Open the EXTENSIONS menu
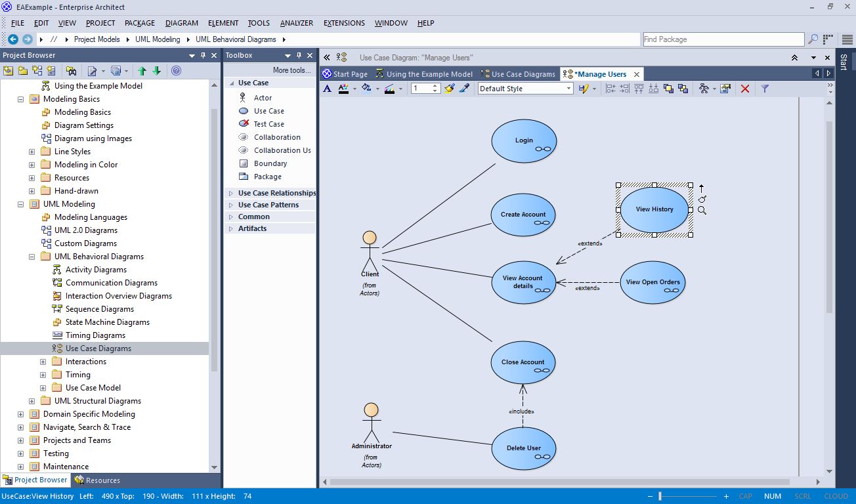 (344, 23)
